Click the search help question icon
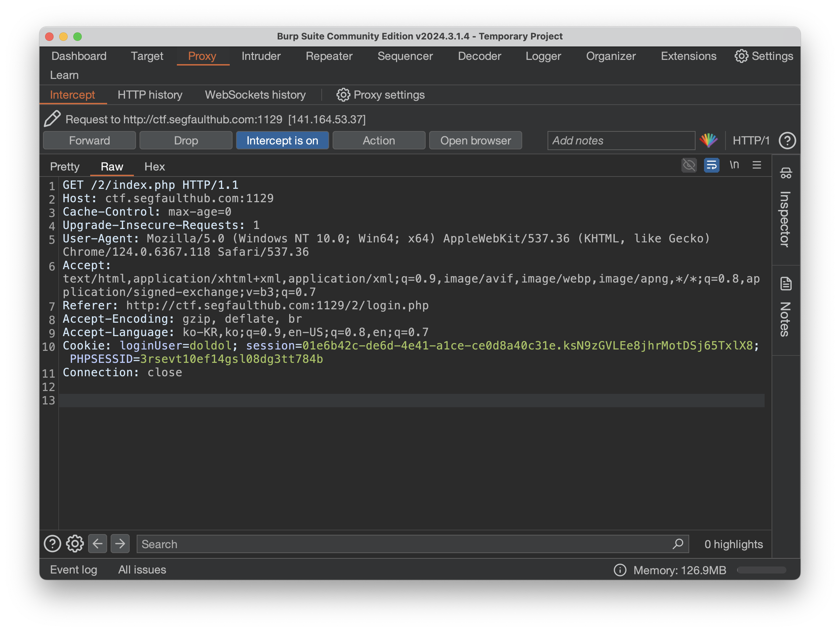 pyautogui.click(x=52, y=544)
